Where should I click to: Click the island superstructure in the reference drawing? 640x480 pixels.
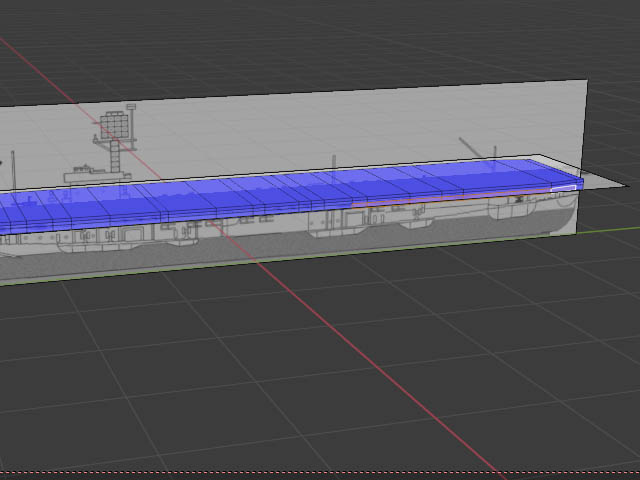pos(97,175)
